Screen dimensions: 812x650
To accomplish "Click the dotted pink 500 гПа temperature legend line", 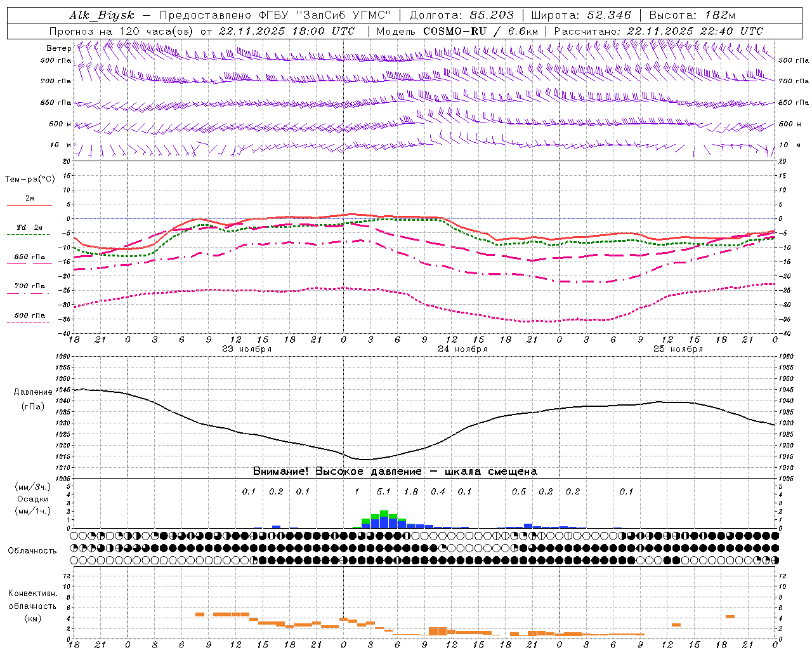I will coord(28,323).
